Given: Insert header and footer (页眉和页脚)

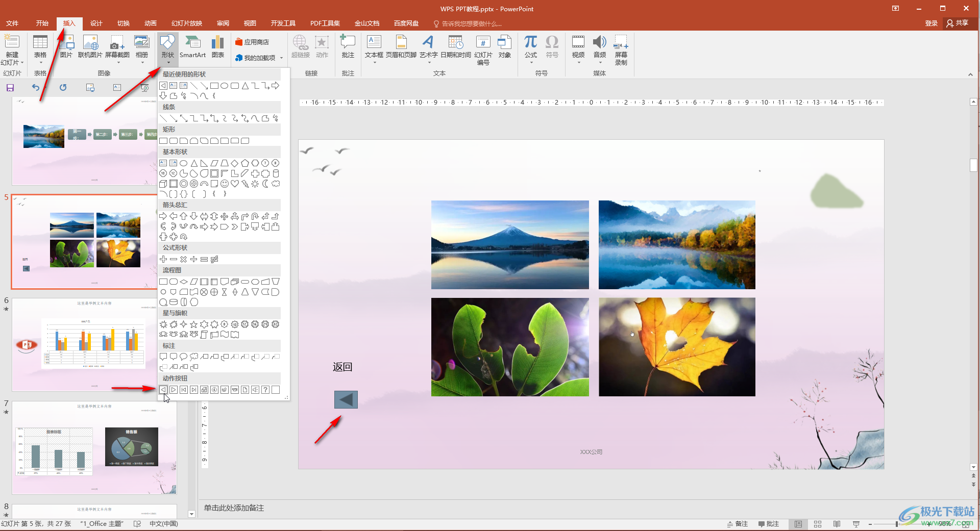Looking at the screenshot, I should (401, 47).
